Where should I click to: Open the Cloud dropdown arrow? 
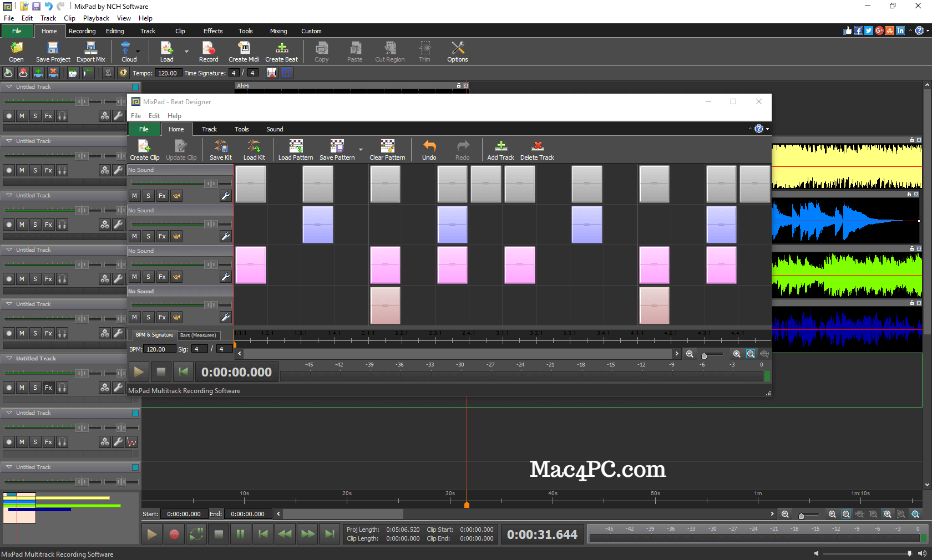point(138,52)
